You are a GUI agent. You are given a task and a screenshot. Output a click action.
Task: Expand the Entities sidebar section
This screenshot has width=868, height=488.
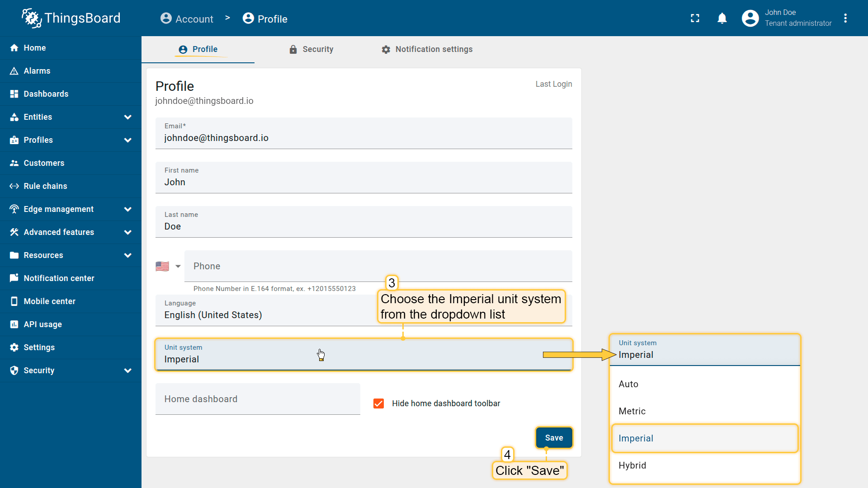point(127,117)
